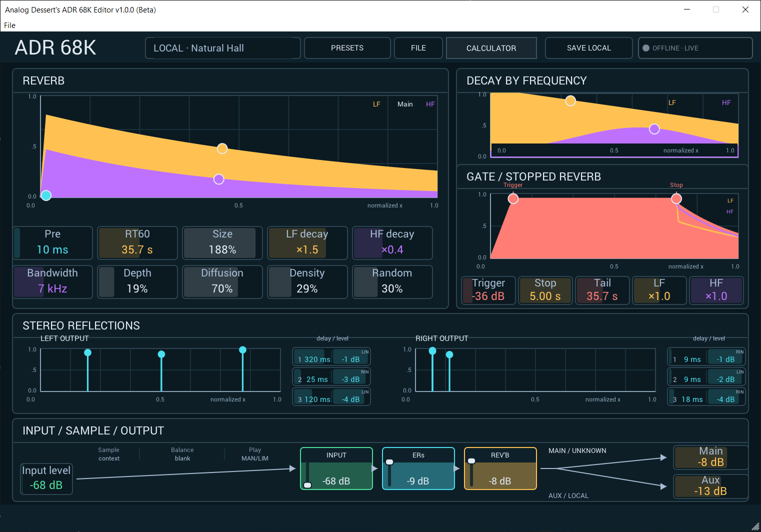Click the Size 188% parameter box
The width and height of the screenshot is (761, 532).
222,242
